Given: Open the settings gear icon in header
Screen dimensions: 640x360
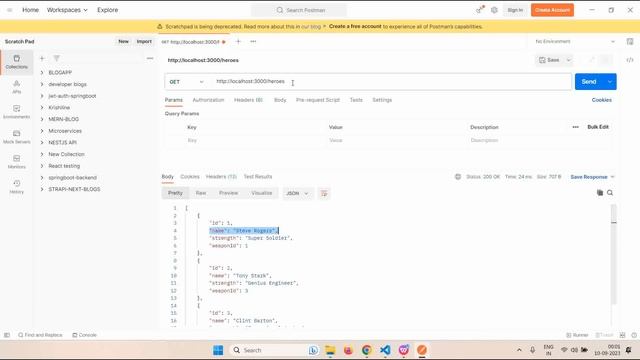Looking at the screenshot, I should (494, 10).
